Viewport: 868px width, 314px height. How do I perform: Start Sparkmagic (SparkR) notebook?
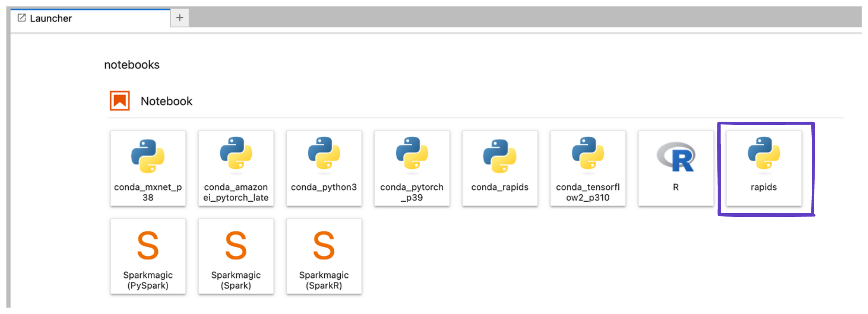tap(324, 256)
